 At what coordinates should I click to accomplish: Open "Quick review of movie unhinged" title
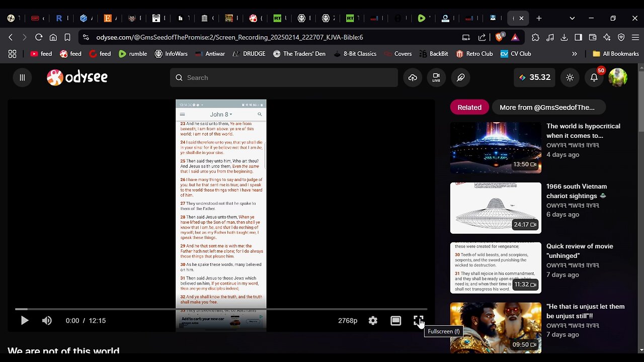(580, 251)
